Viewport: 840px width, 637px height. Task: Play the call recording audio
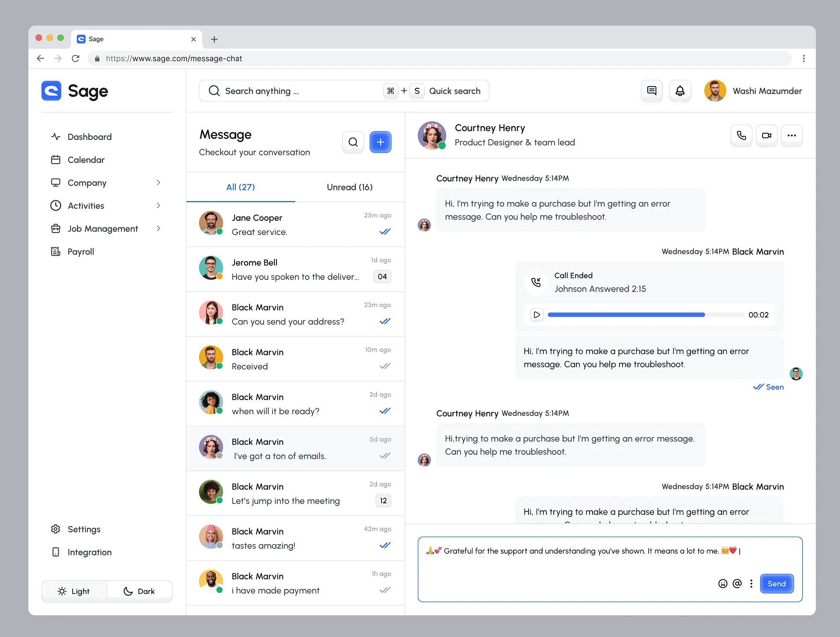point(537,315)
